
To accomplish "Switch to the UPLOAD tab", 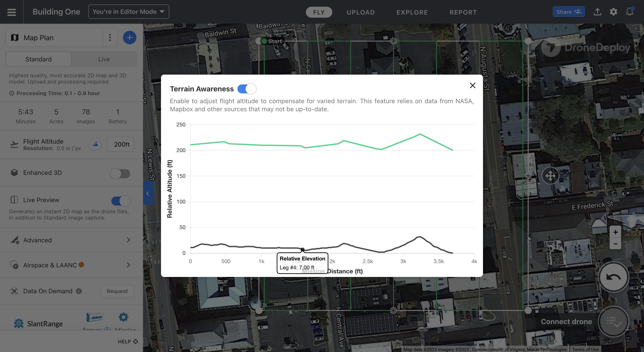I will pos(360,12).
